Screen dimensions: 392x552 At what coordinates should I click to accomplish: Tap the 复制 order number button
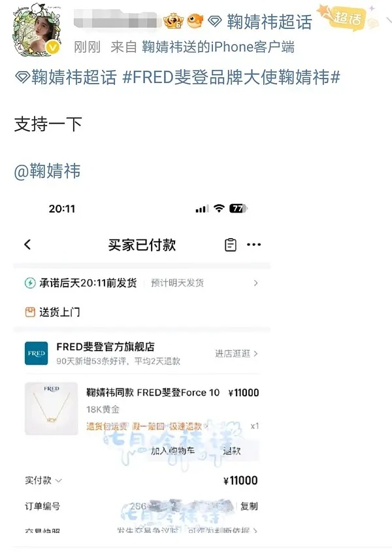tap(249, 506)
